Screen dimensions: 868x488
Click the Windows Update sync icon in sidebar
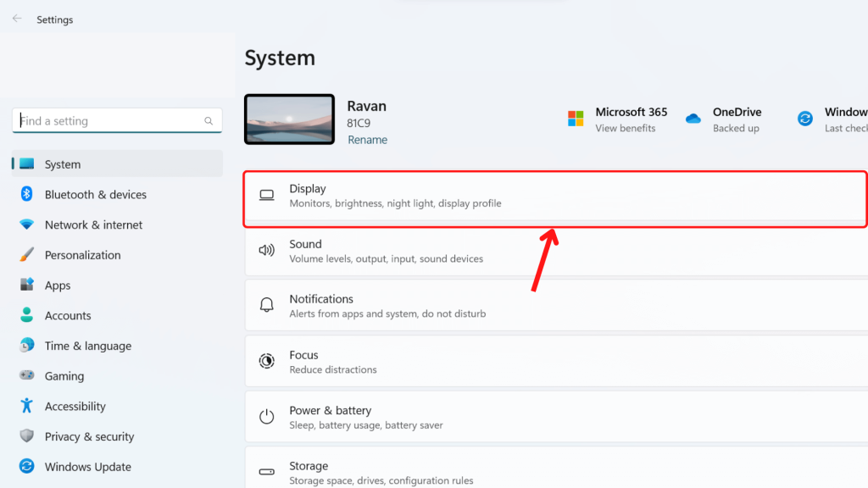(26, 467)
